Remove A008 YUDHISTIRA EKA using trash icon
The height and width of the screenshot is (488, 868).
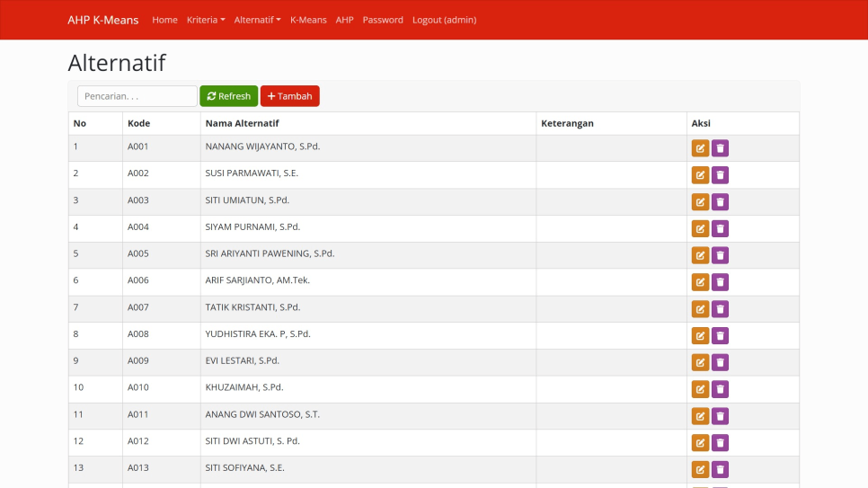click(720, 336)
